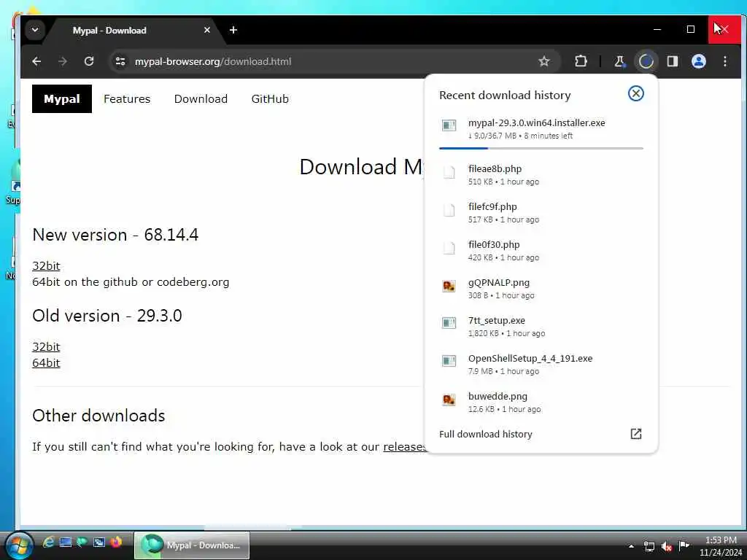Screen dimensions: 747x560
Task: Open the side panel icon
Action: point(672,61)
